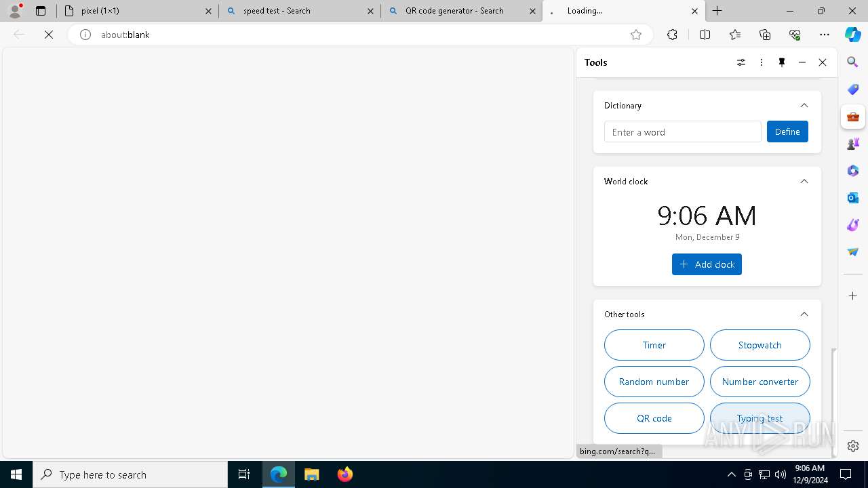Open Microsoft 365 sidebar icon
Image resolution: width=868 pixels, height=488 pixels.
pyautogui.click(x=853, y=171)
